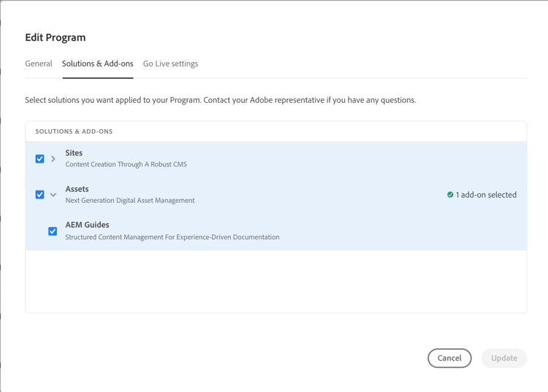Screen dimensions: 548x392
Task: Expand the Sites solution chevron
Action: pyautogui.click(x=53, y=158)
